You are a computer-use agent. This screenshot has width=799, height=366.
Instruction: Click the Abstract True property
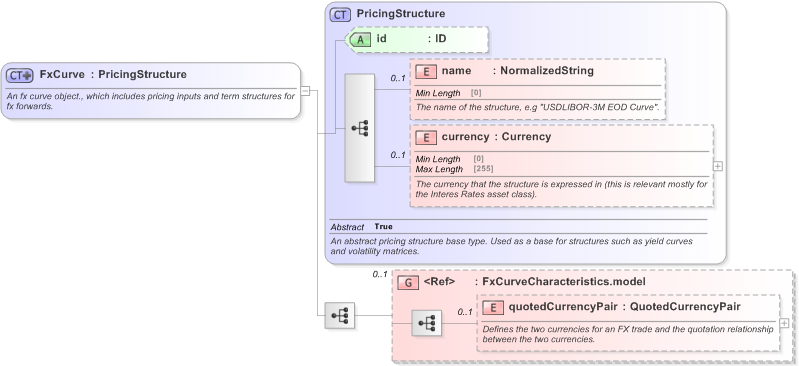[x=361, y=227]
